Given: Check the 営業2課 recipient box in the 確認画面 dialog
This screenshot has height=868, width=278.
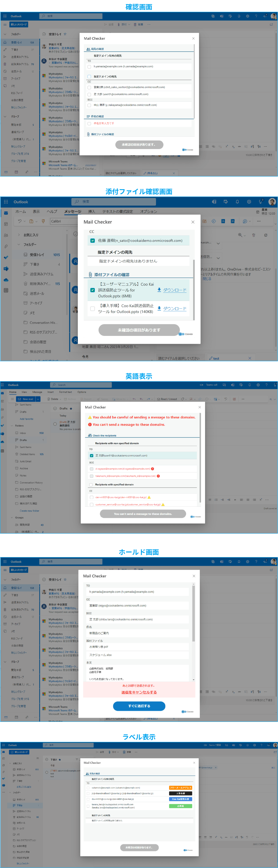Looking at the screenshot, I should 89,88.
